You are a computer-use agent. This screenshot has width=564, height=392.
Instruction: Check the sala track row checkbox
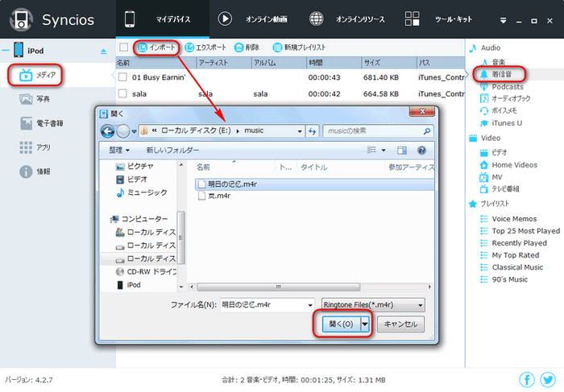click(x=123, y=93)
